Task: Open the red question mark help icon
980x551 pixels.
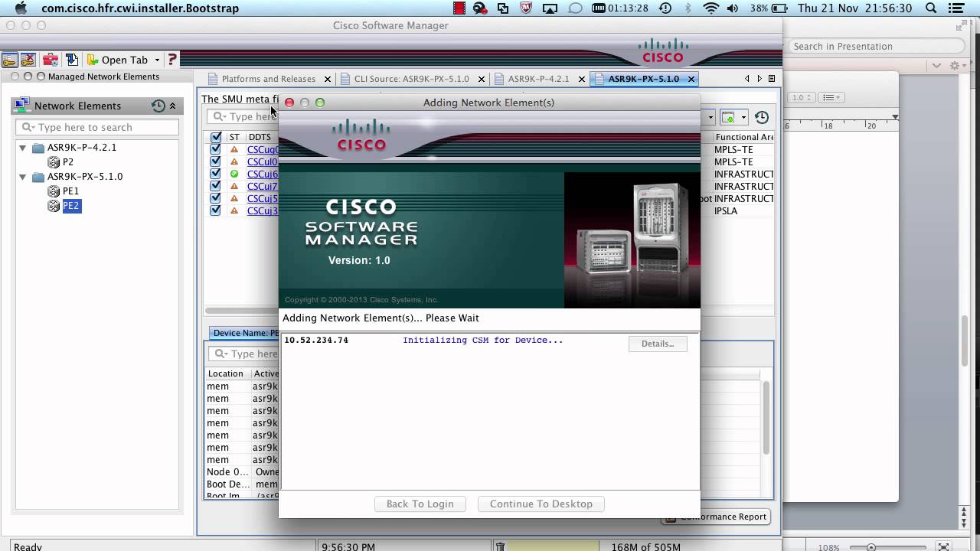Action: 172,60
